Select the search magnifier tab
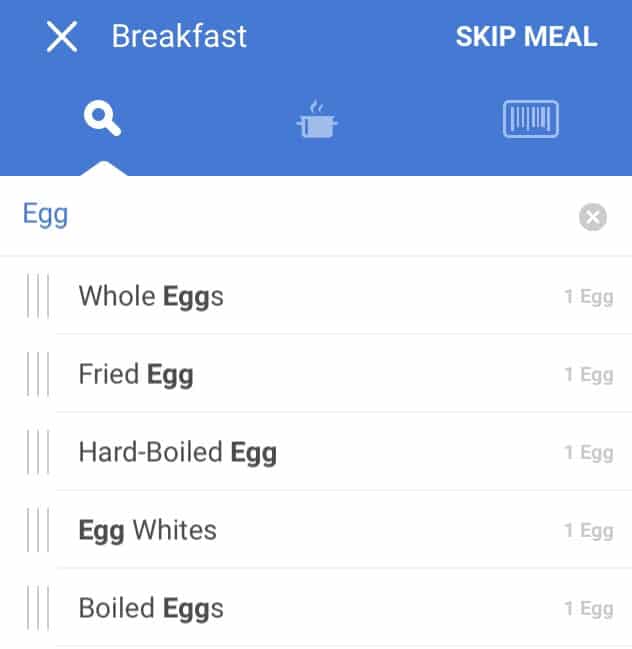 (x=103, y=120)
